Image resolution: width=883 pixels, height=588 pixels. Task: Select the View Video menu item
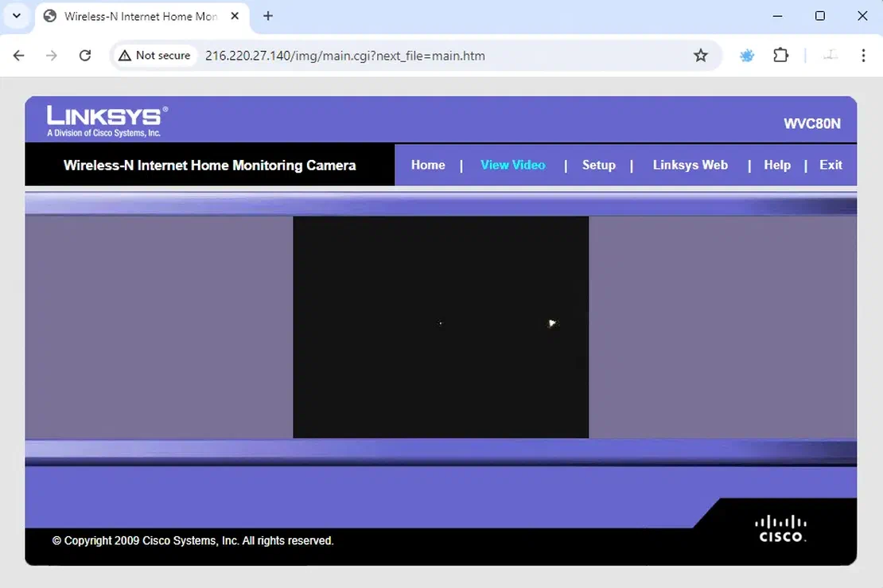(513, 165)
